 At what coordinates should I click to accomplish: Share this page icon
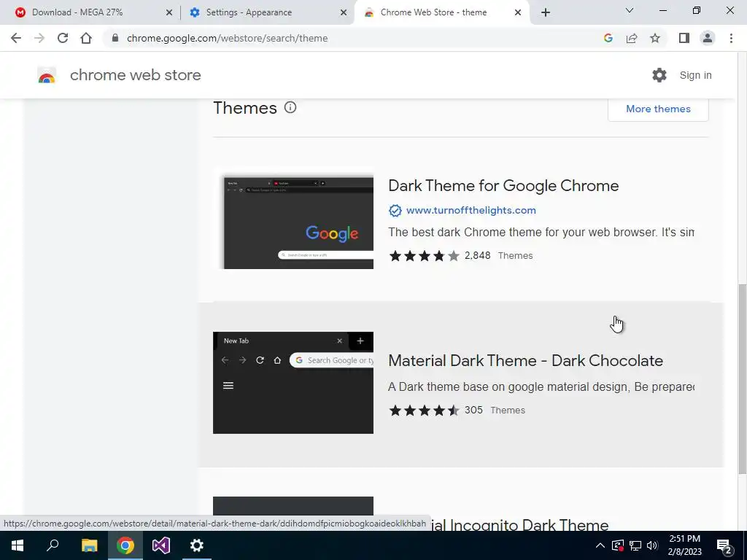click(x=632, y=38)
